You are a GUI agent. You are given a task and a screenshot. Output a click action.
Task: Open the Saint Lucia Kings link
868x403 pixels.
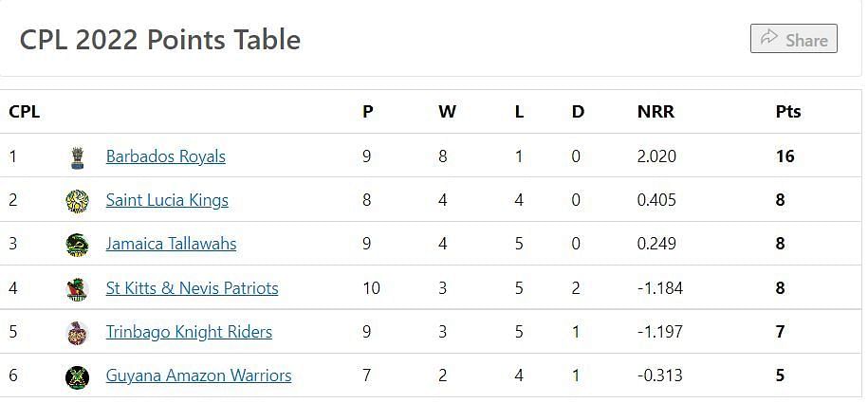pos(167,200)
